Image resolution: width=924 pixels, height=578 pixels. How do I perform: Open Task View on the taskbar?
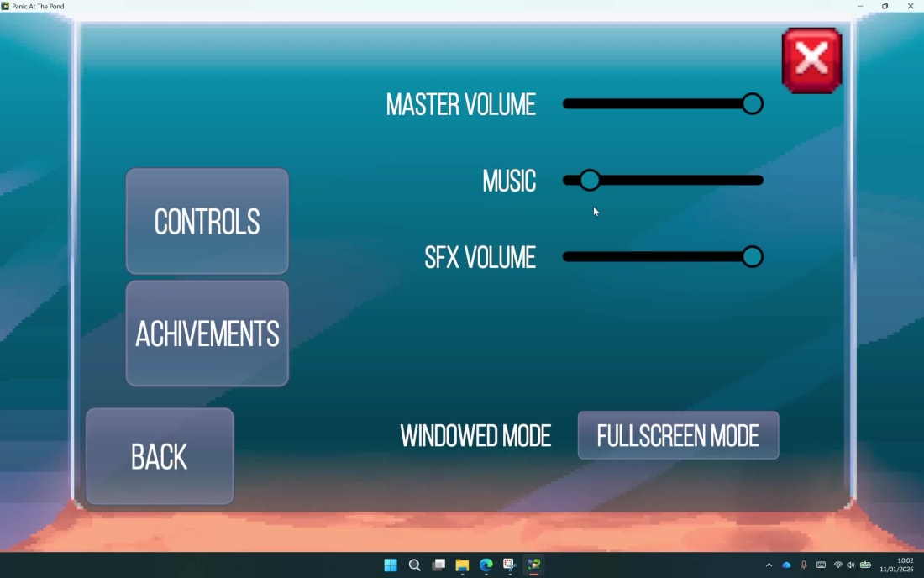point(438,565)
